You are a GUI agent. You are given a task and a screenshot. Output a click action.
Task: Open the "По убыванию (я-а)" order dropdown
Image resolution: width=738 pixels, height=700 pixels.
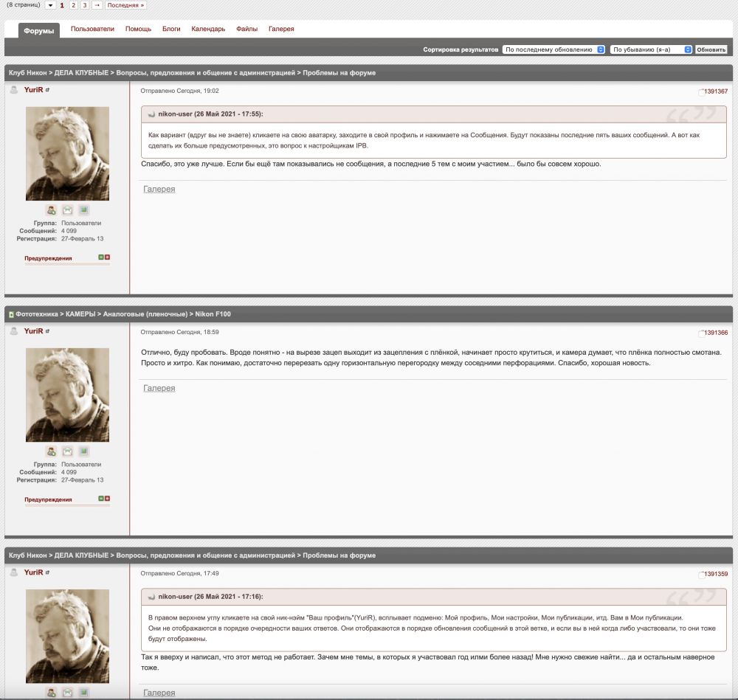pos(651,49)
